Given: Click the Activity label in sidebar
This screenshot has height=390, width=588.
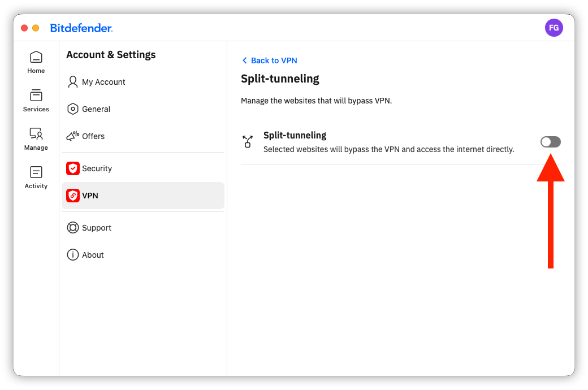Looking at the screenshot, I should (36, 186).
